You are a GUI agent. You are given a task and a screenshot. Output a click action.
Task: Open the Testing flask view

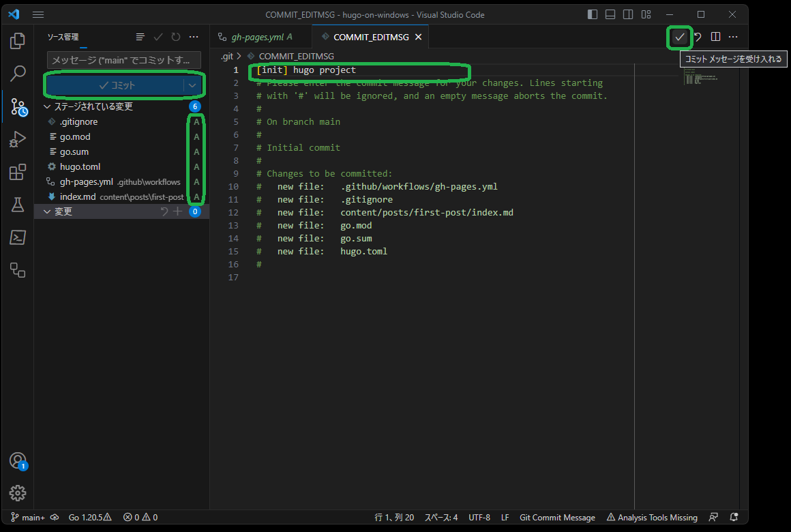tap(18, 205)
